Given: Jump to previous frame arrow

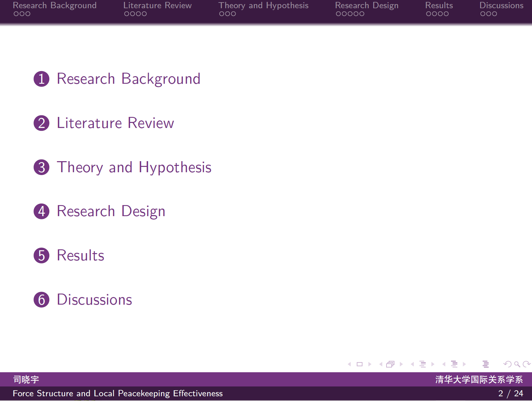Looking at the screenshot, I should coord(381,364).
